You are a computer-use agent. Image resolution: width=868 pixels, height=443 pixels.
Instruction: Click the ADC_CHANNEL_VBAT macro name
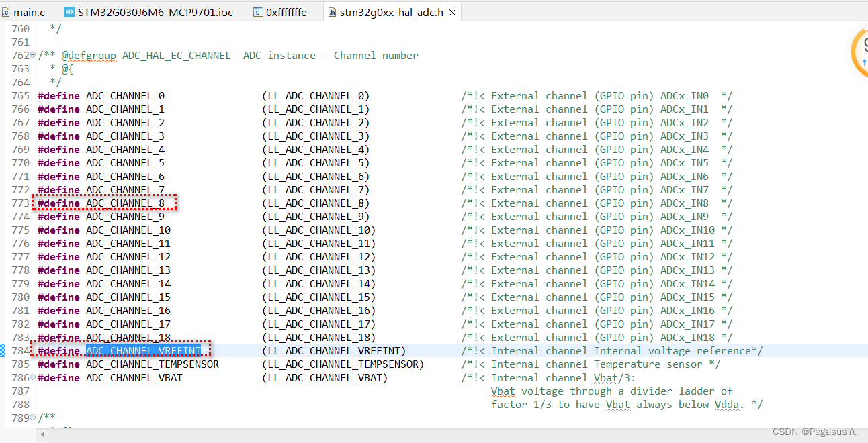coord(134,377)
